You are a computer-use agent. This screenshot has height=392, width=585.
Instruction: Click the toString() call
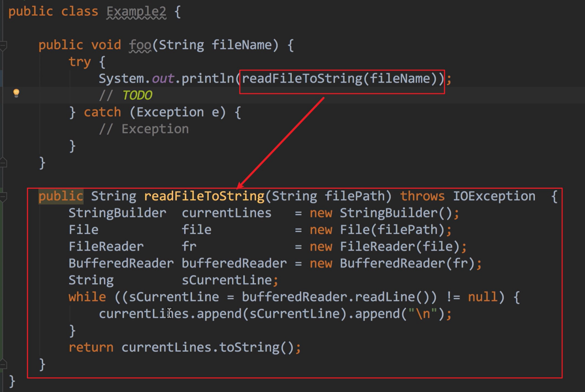257,347
